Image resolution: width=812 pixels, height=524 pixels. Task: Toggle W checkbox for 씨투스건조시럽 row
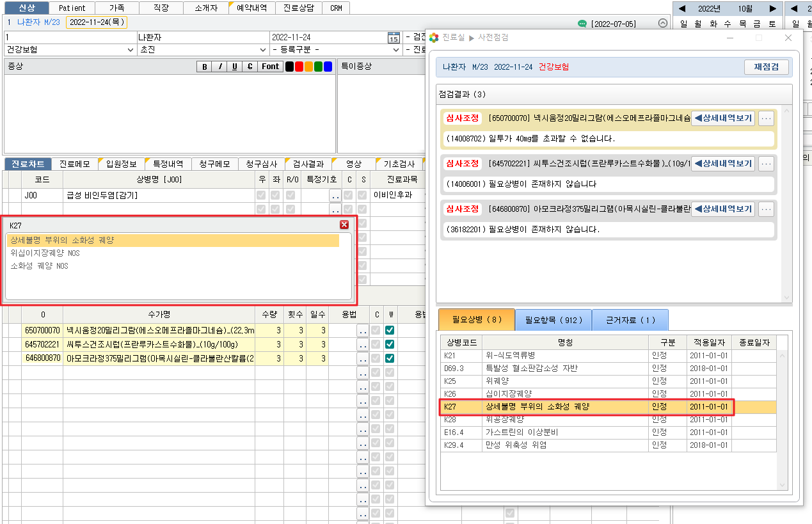point(389,344)
